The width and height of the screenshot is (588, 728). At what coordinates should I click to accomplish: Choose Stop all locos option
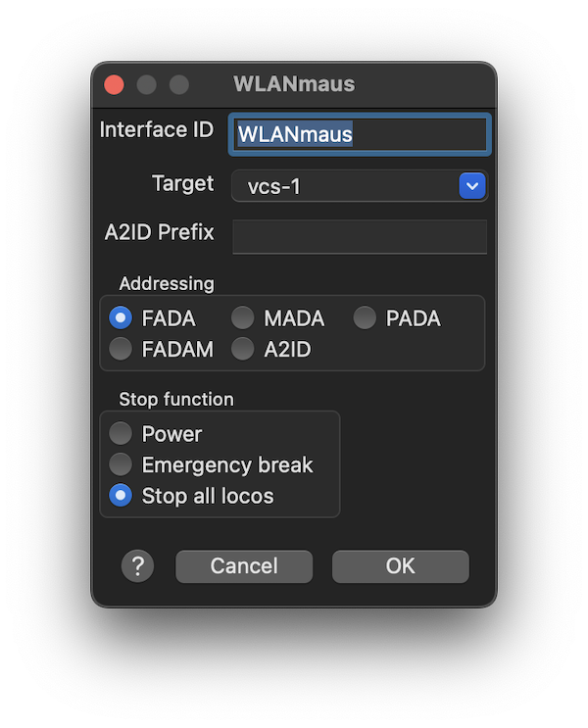122,496
